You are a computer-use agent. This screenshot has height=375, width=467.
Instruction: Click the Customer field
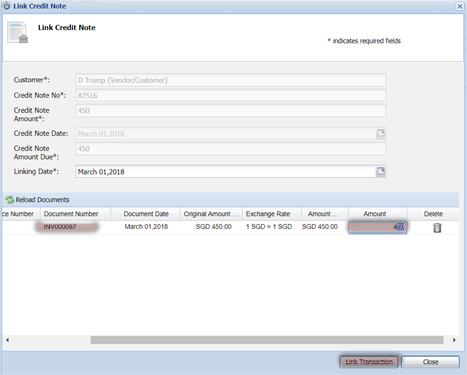231,80
